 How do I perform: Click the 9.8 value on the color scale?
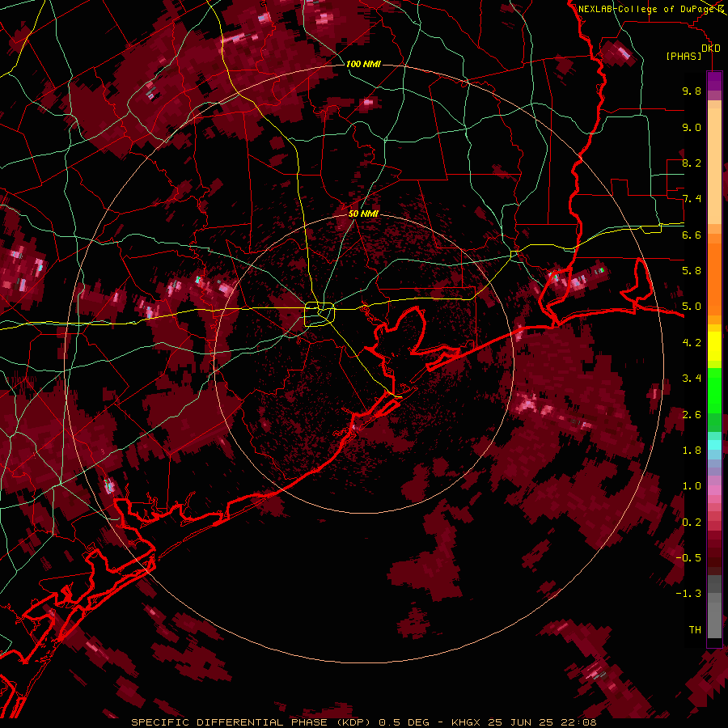tap(692, 91)
